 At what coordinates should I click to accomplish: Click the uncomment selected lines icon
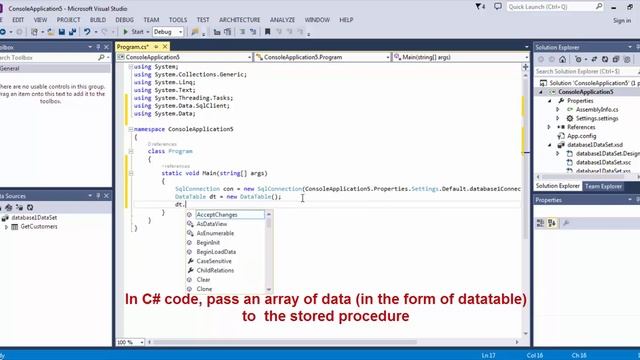coord(253,31)
